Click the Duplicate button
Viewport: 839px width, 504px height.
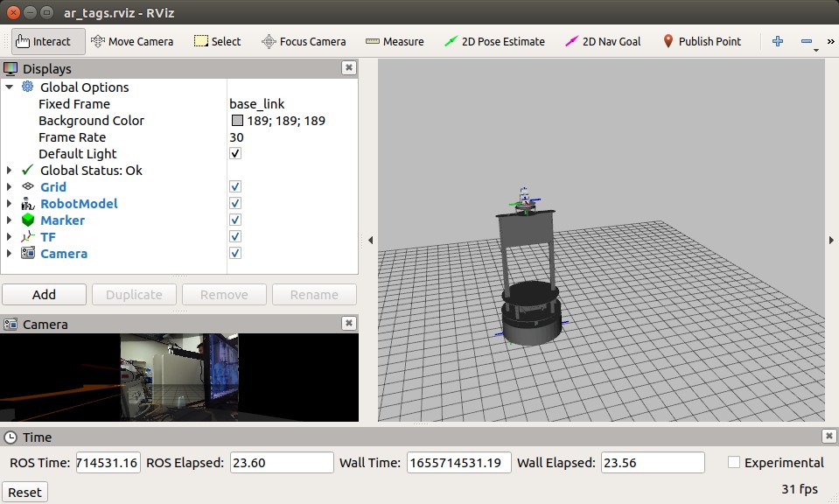(x=134, y=294)
